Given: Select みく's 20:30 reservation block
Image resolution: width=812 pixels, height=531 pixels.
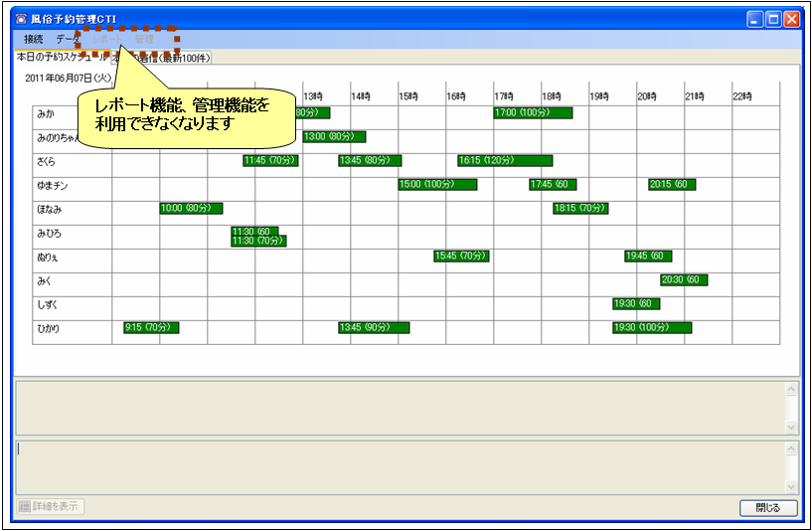Looking at the screenshot, I should click(x=684, y=280).
